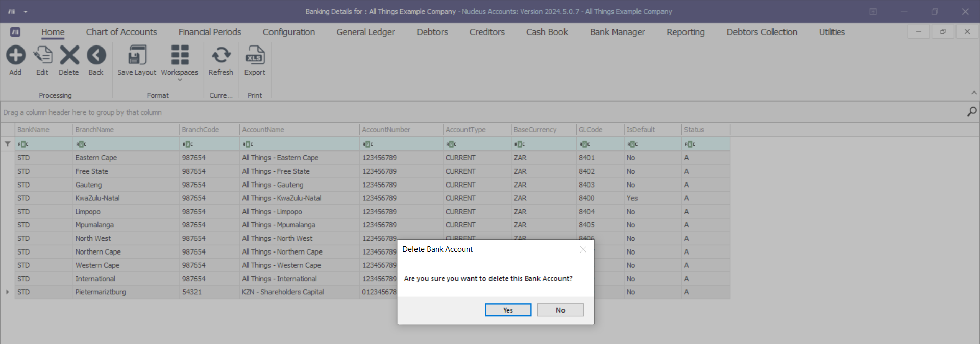Open the quick access toolbar dropdown arrow
The width and height of the screenshot is (980, 344).
tap(26, 11)
